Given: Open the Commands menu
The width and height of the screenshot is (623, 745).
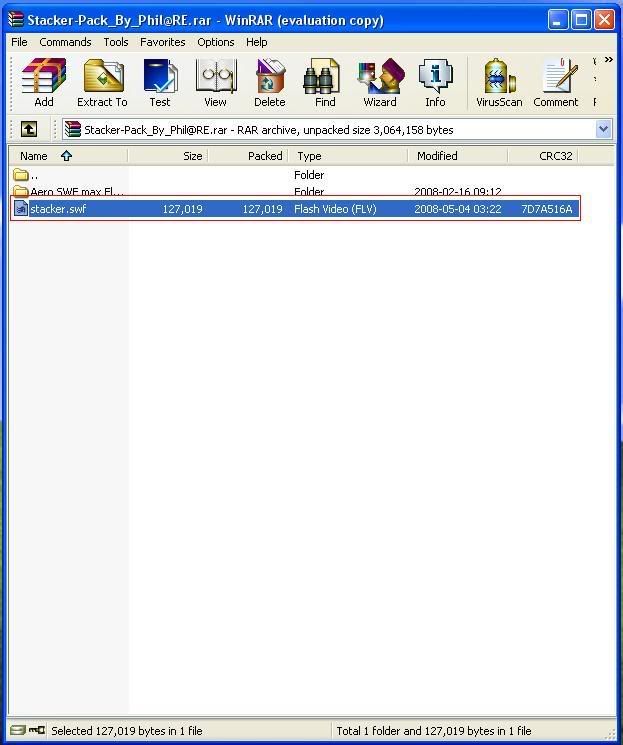Looking at the screenshot, I should click(65, 42).
